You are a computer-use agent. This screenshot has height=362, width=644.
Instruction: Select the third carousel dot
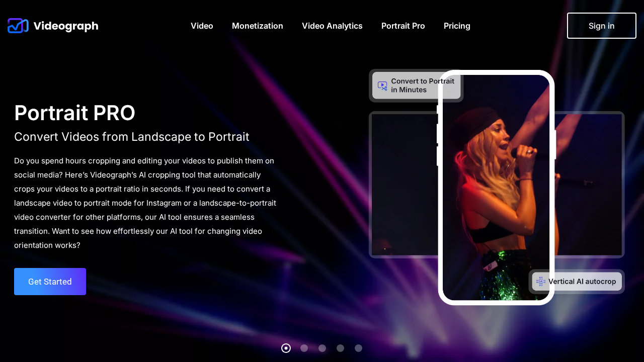(322, 348)
